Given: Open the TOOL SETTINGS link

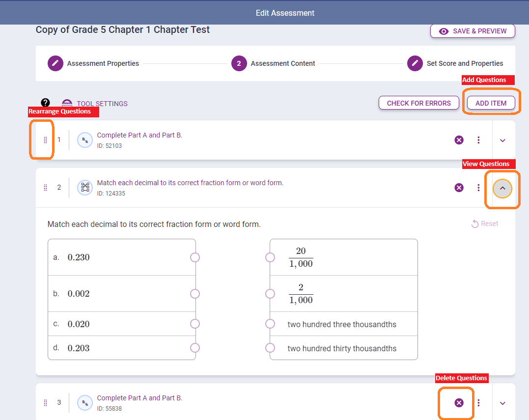Looking at the screenshot, I should (102, 104).
